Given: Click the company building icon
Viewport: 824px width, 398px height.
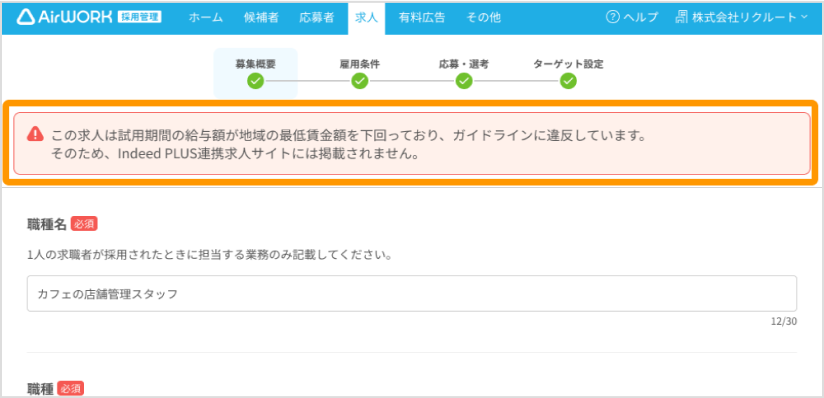Looking at the screenshot, I should (x=681, y=17).
